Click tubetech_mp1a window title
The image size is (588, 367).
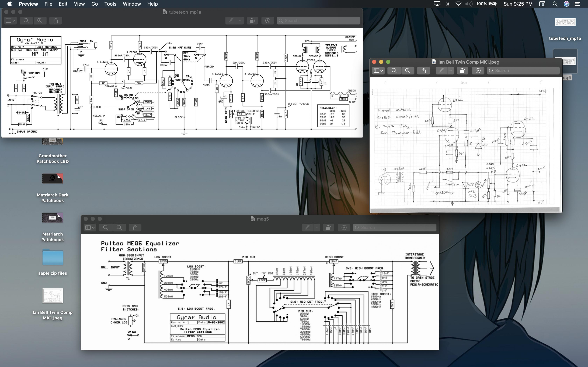point(185,12)
